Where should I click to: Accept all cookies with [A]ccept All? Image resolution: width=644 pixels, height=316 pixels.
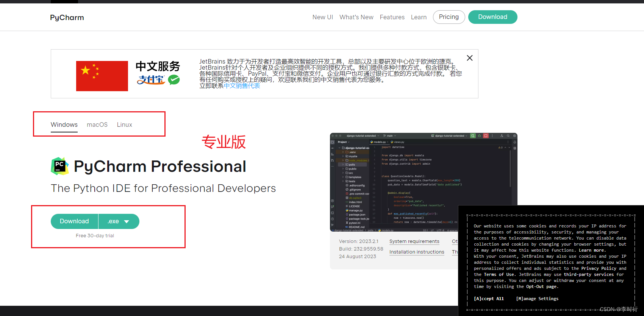click(x=489, y=299)
